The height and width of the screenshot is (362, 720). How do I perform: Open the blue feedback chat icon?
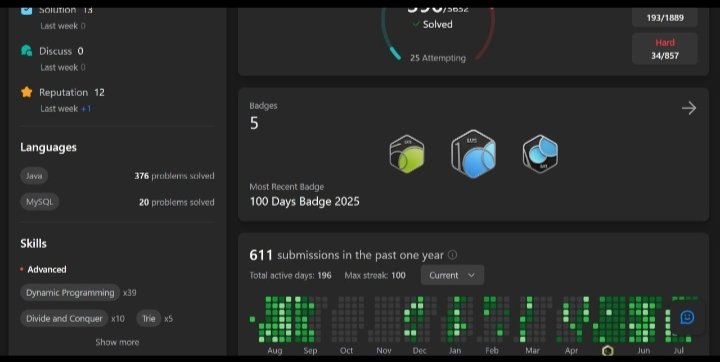tap(687, 317)
